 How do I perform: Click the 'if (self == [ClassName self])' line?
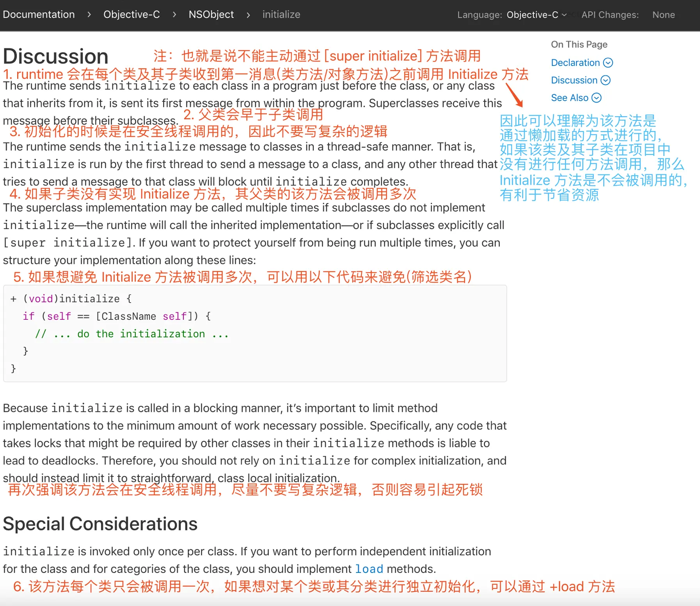tap(117, 316)
